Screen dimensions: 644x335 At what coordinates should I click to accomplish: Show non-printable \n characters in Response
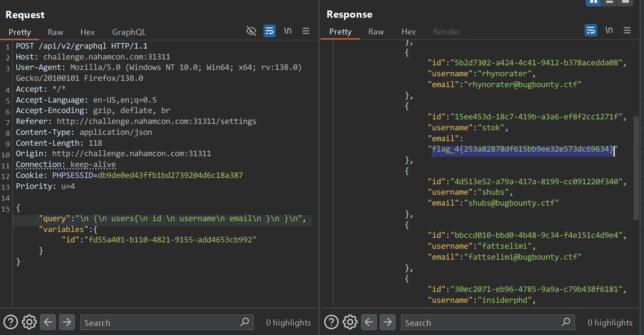click(x=609, y=31)
